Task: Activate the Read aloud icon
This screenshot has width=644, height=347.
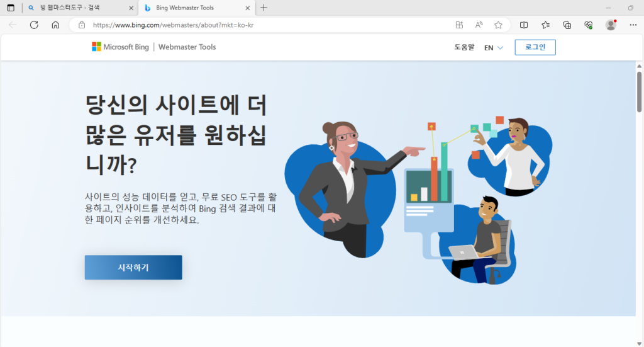Action: 479,25
